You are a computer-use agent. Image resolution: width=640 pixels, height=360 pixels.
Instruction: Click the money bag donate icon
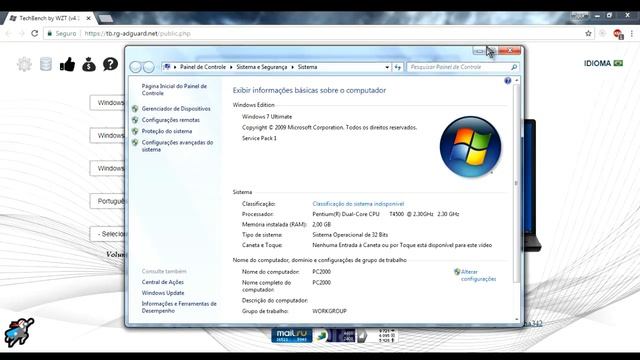[89, 64]
